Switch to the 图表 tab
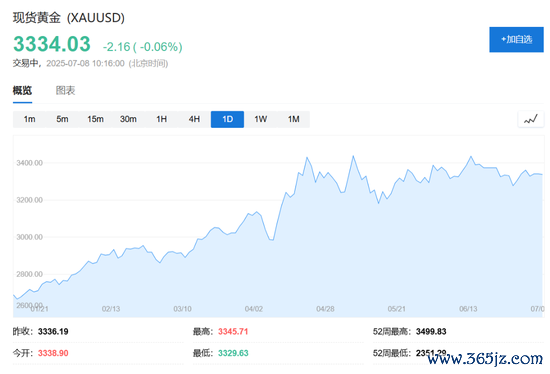Image resolution: width=550 pixels, height=374 pixels. pos(65,91)
